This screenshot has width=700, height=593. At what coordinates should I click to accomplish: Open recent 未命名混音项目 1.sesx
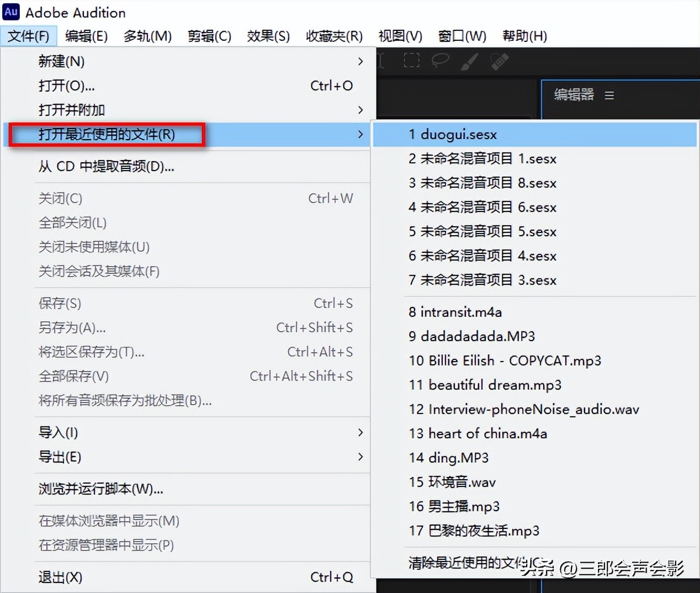[534, 158]
